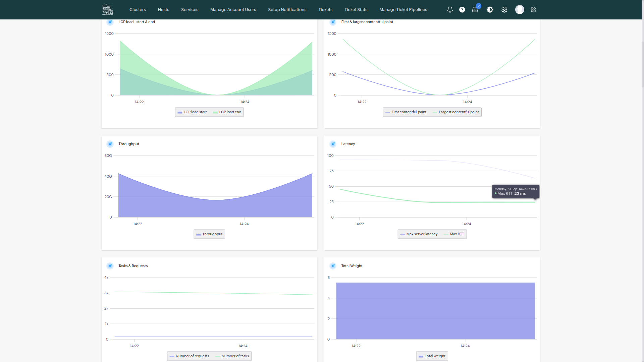Click the page vertical scrollbar
This screenshot has height=362, width=644.
pyautogui.click(x=643, y=64)
